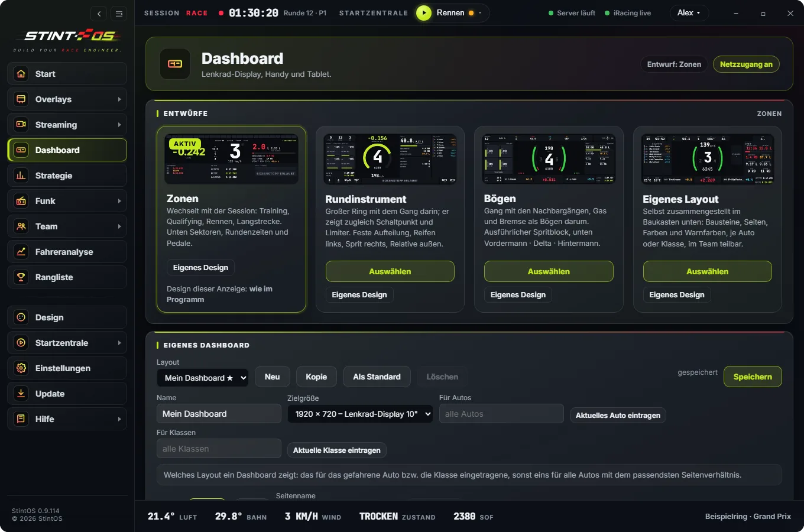Open Fahreranalyse from the sidebar
The image size is (804, 532).
click(67, 252)
